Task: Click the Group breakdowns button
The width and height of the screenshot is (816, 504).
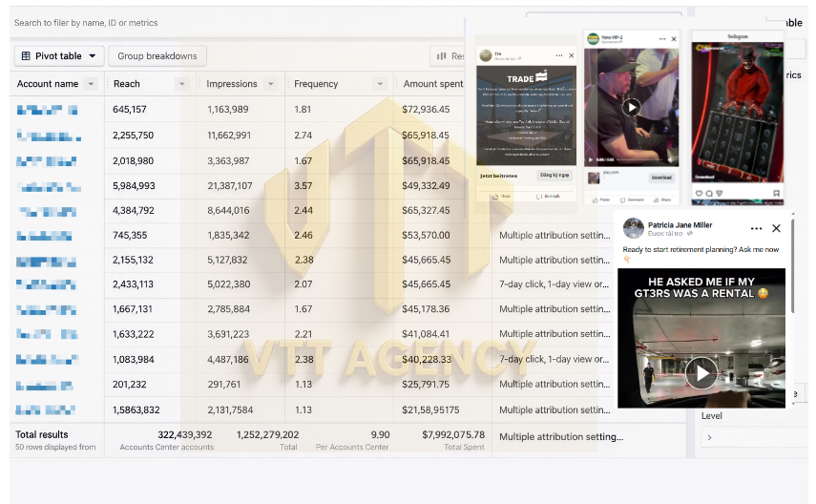Action: click(x=157, y=55)
